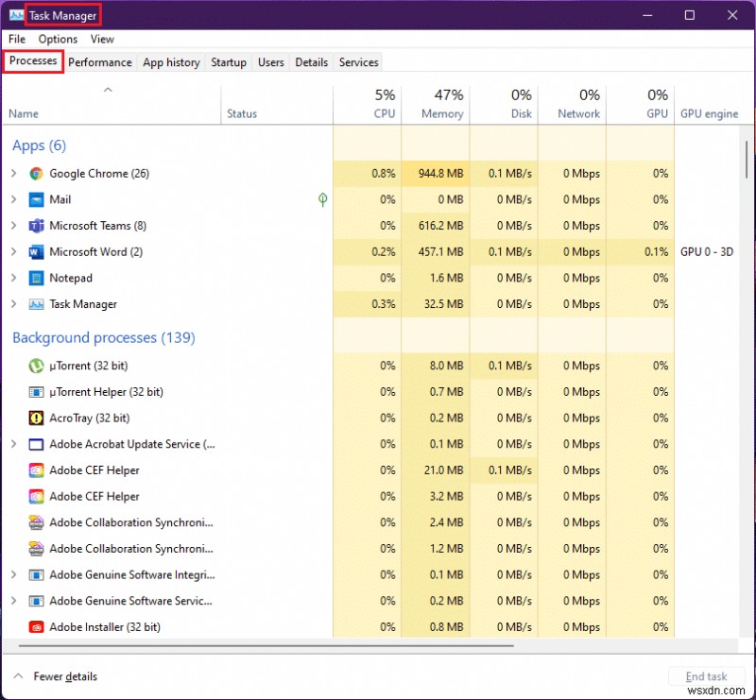Click the Adobe Installer (32 bit) icon

tap(36, 626)
